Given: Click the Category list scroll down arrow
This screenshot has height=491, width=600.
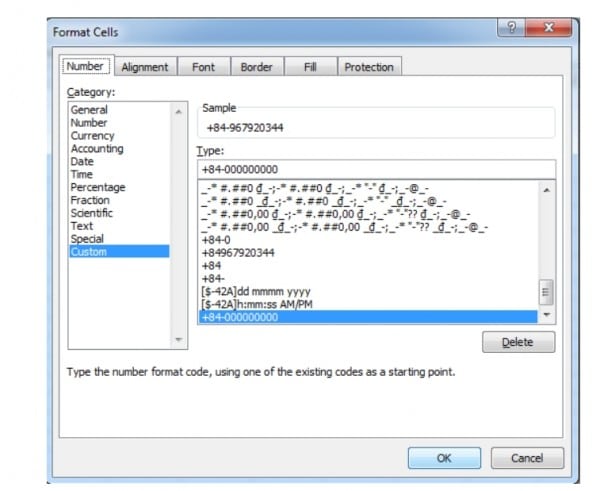Looking at the screenshot, I should [x=178, y=339].
